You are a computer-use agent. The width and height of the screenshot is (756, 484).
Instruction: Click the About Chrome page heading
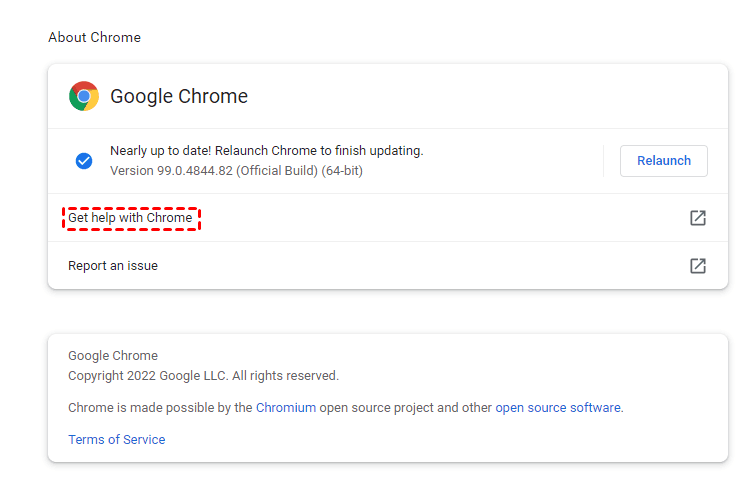[94, 38]
